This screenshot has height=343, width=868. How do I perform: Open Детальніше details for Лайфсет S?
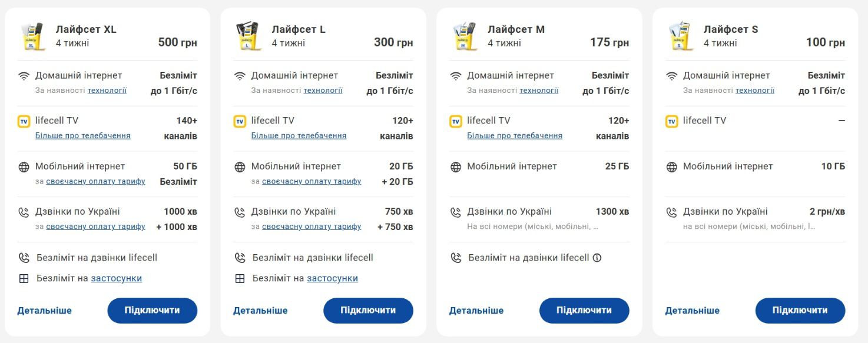point(692,310)
